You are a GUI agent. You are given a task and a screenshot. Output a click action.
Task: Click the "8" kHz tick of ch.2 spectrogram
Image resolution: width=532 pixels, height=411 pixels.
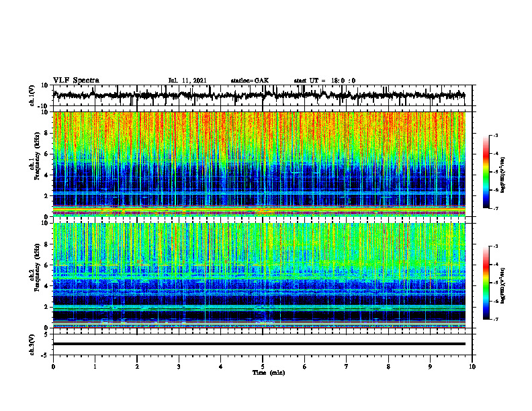(46, 244)
